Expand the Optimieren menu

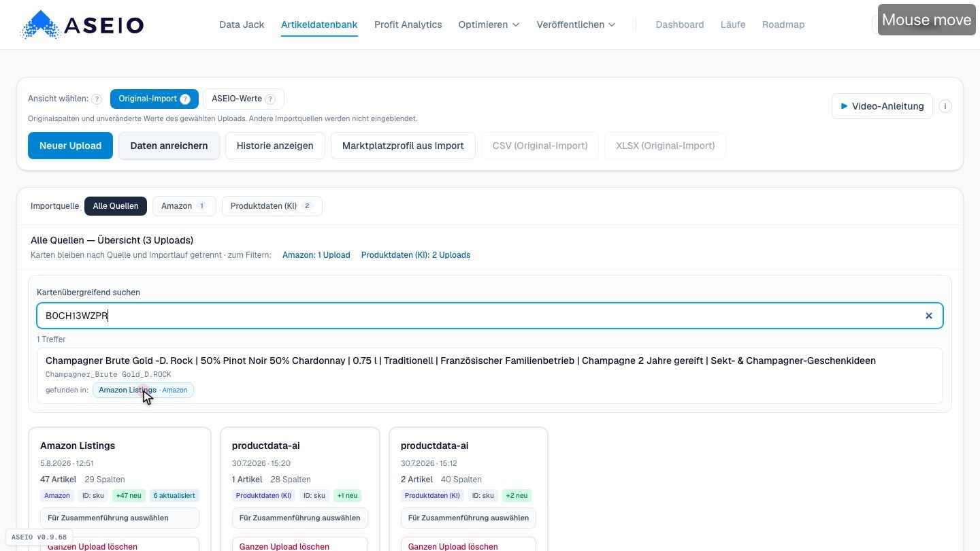point(489,24)
